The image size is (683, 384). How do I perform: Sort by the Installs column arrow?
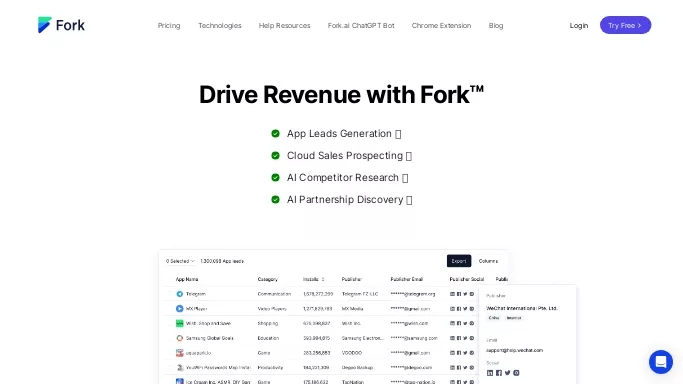pos(323,280)
